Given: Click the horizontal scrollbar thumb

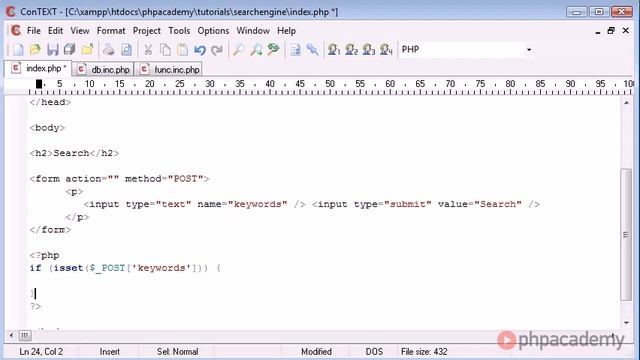Looking at the screenshot, I should 25,336.
